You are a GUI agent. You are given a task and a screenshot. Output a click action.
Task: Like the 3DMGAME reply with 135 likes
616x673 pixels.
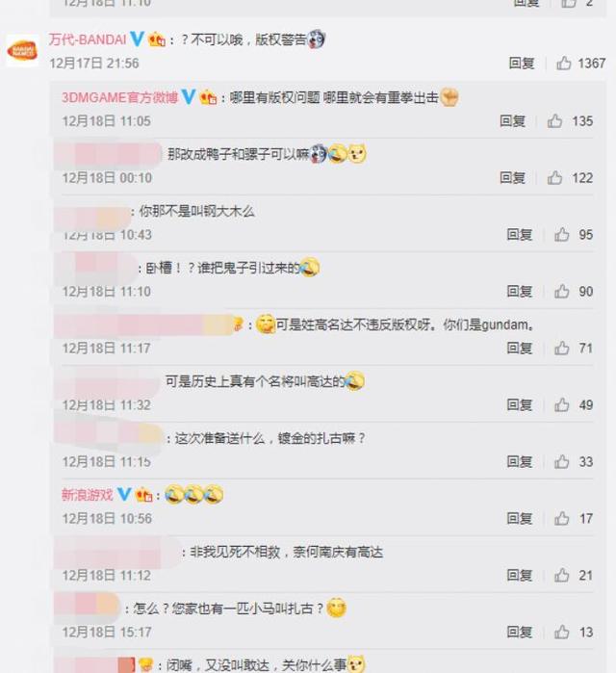click(x=554, y=121)
